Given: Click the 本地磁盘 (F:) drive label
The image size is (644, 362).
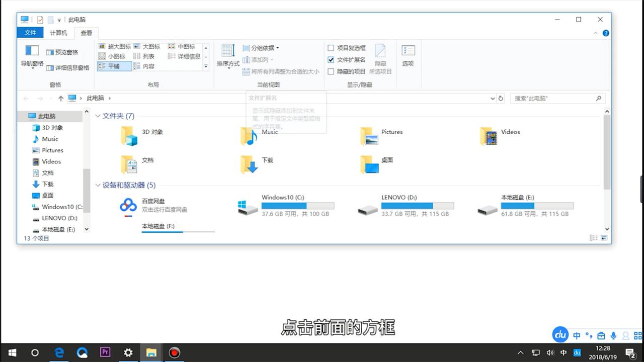Looking at the screenshot, I should (x=158, y=226).
